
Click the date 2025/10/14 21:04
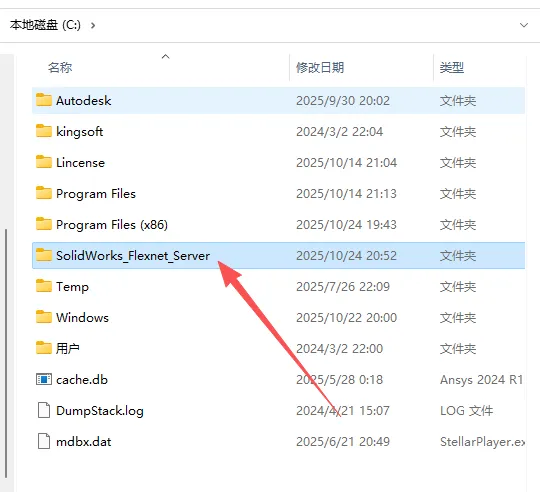[346, 163]
